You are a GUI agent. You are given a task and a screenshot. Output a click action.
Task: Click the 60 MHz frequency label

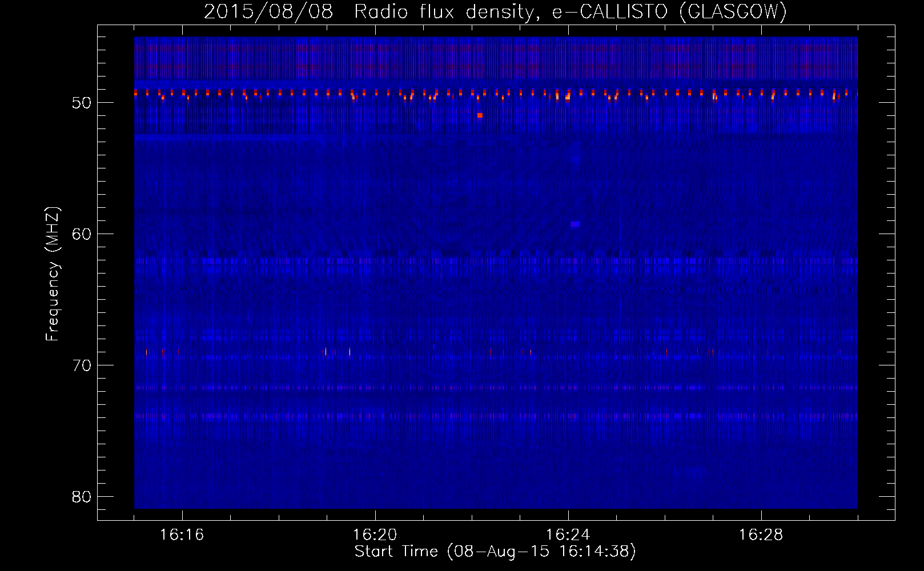tap(82, 234)
